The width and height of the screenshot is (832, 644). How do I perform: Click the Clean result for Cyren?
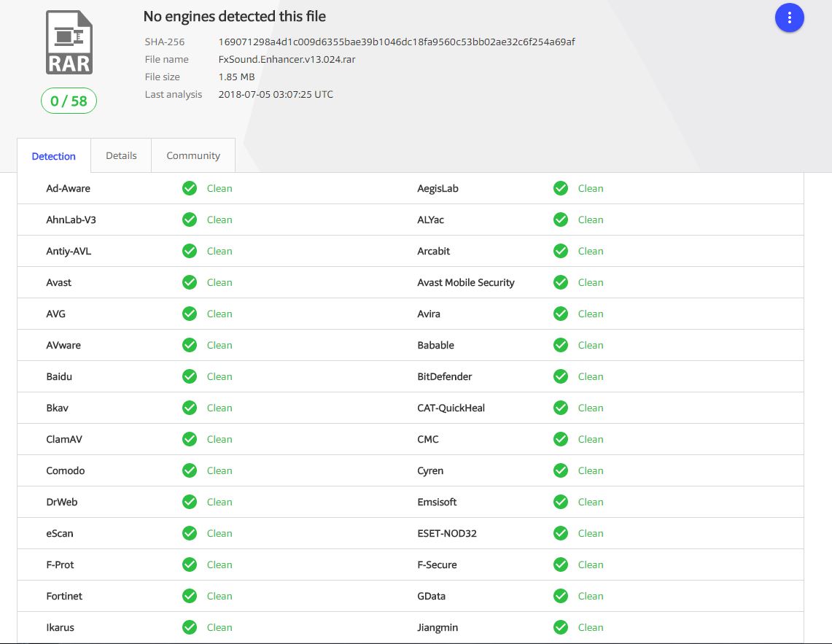(x=591, y=470)
